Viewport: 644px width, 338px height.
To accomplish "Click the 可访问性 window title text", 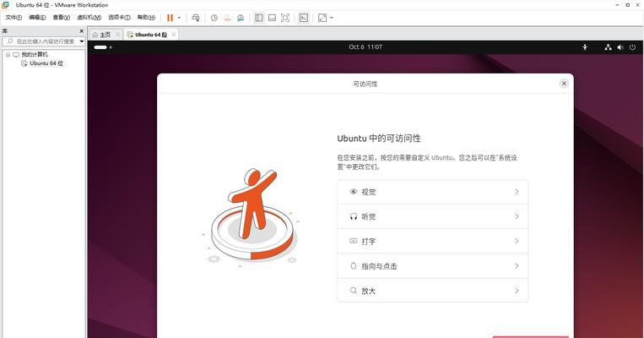I will pos(365,84).
